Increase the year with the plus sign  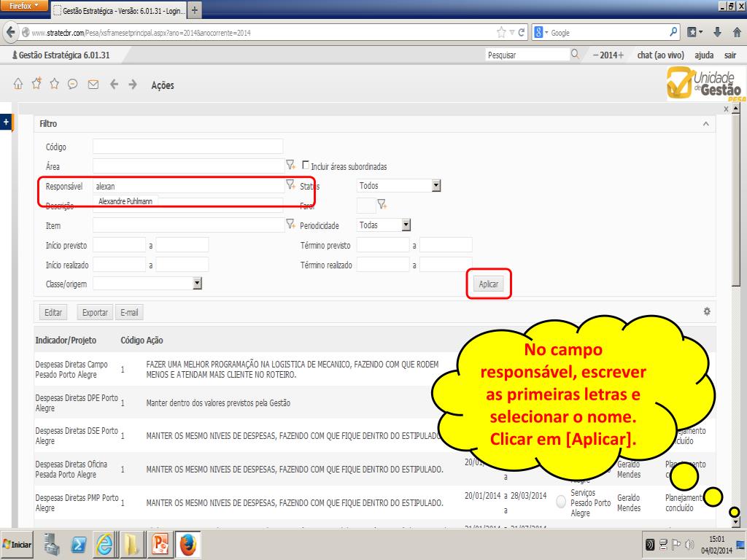[621, 55]
